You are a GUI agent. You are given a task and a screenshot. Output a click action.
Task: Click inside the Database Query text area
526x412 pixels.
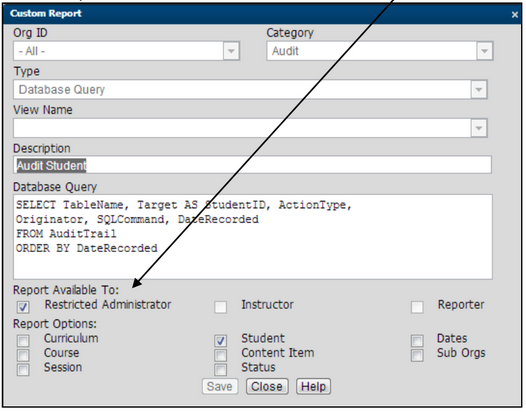point(253,237)
